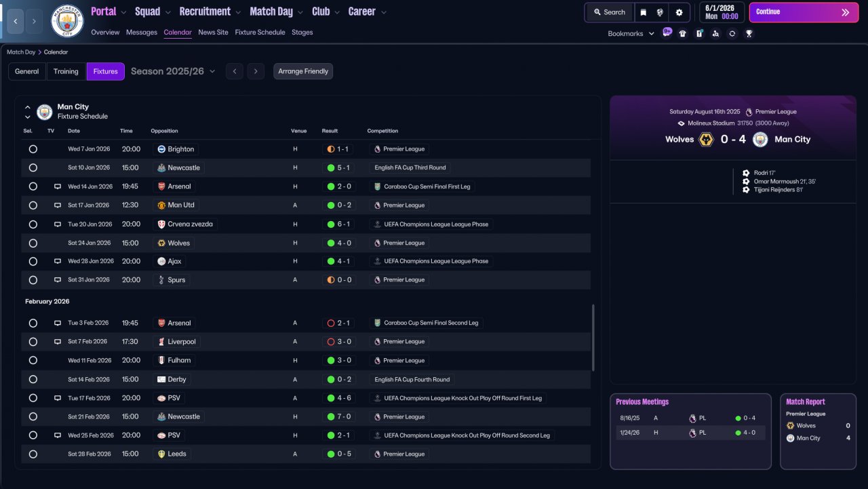This screenshot has height=489, width=868.
Task: Click the fixtures list vertical scrollbar
Action: point(593,337)
